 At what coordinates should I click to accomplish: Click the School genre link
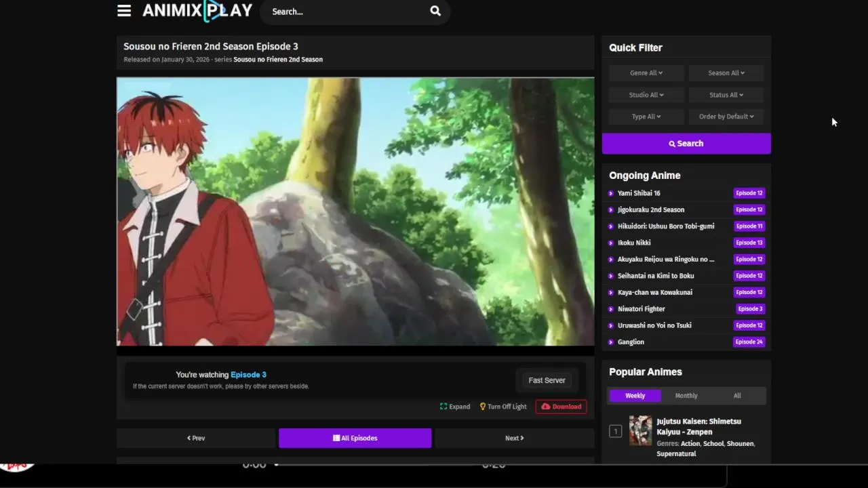point(713,444)
